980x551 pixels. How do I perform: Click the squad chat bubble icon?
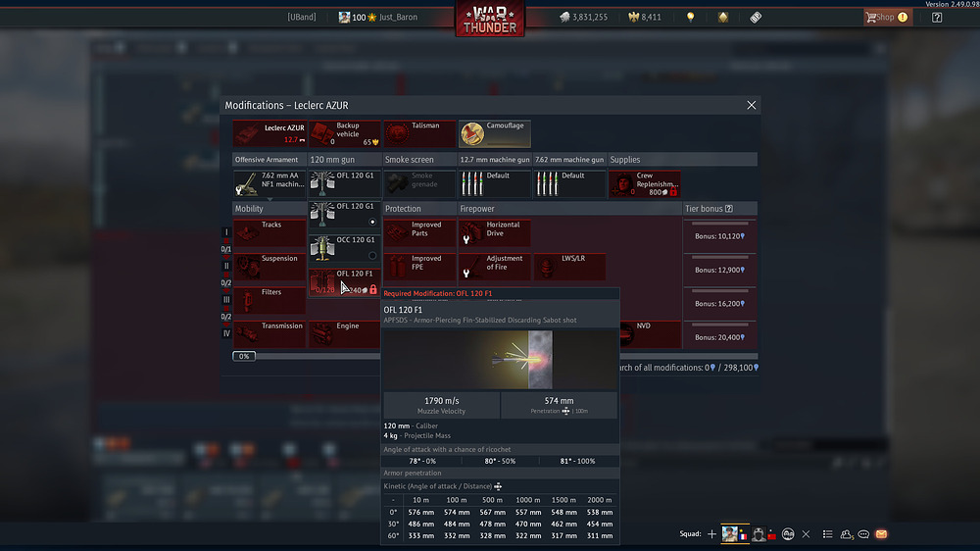[x=863, y=534]
